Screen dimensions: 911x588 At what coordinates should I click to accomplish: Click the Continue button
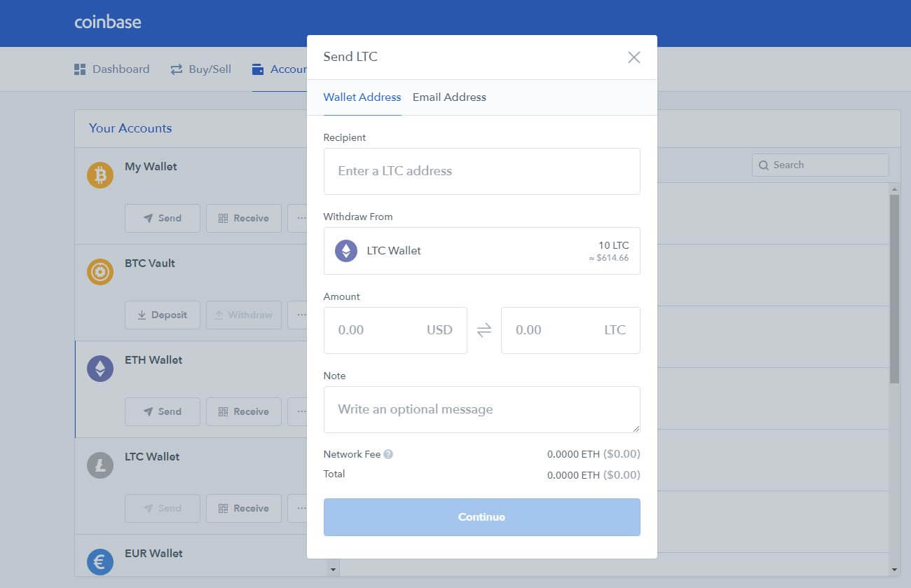[481, 517]
